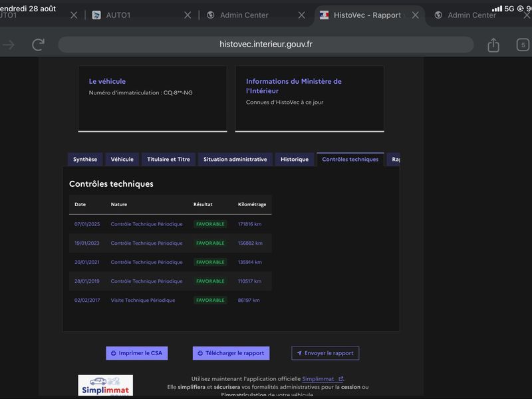The width and height of the screenshot is (532, 399).
Task: Click Imprimer le CSA button
Action: click(x=137, y=353)
